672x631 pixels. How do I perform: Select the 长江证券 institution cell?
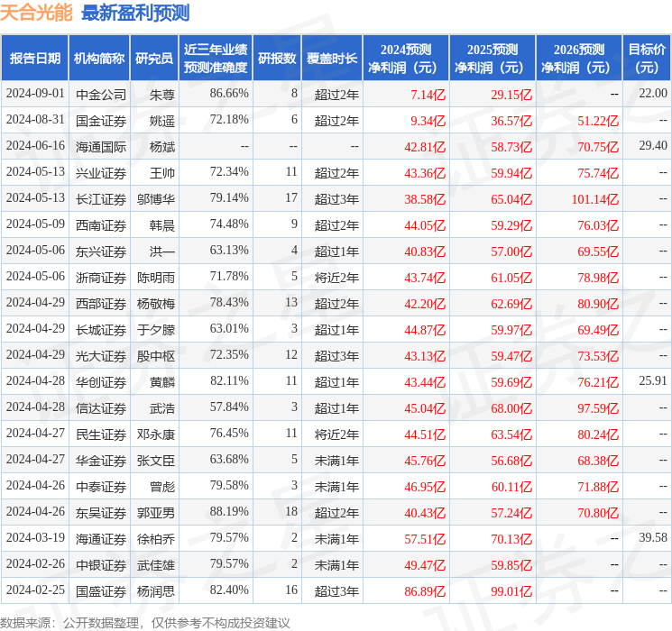point(101,199)
